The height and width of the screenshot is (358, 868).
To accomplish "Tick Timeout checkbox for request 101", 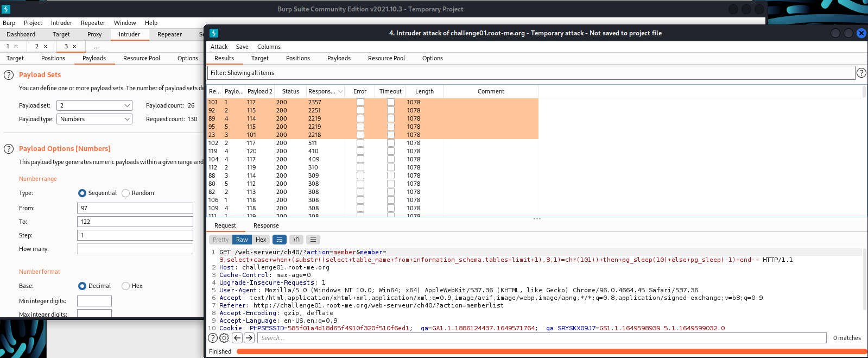I will point(391,102).
